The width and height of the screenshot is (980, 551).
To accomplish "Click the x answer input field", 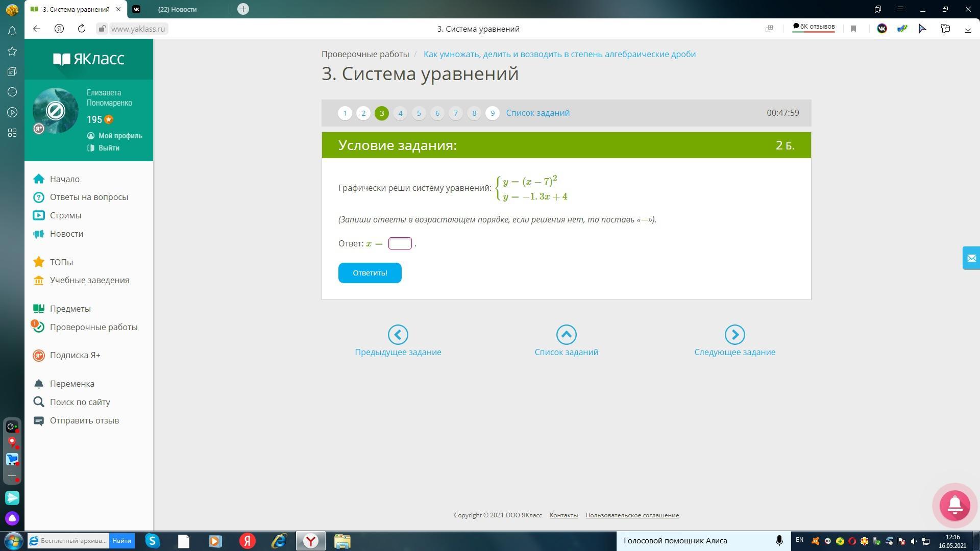I will tap(400, 243).
